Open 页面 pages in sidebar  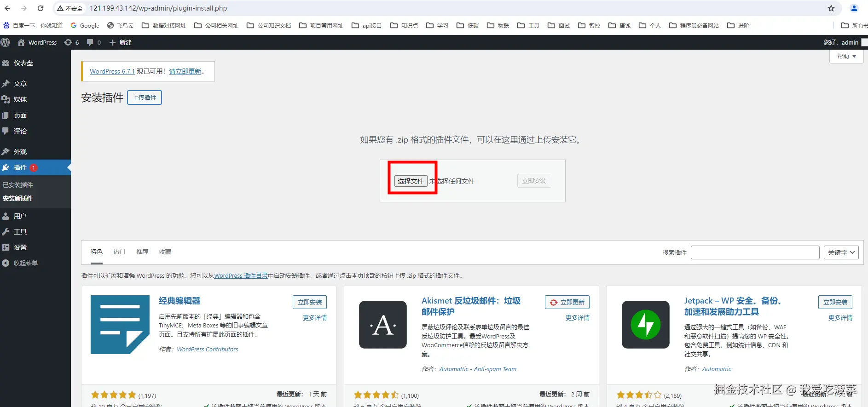click(x=35, y=115)
